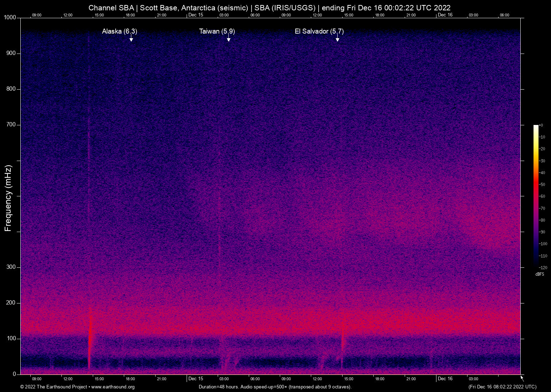Select the El Salvador (5.7) earthquake annotation
551x392 pixels.
point(319,31)
